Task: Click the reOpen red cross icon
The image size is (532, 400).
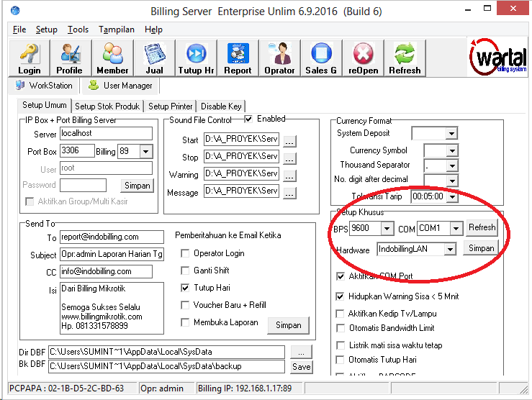Action: (x=363, y=58)
